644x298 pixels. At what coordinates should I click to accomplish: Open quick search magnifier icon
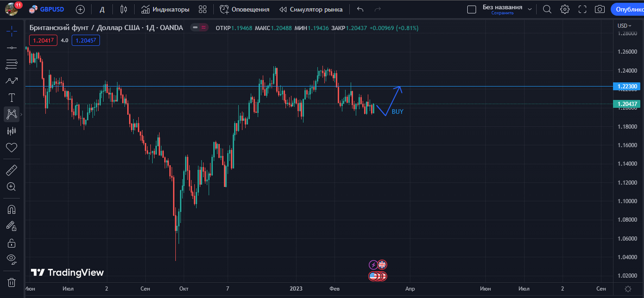(547, 9)
